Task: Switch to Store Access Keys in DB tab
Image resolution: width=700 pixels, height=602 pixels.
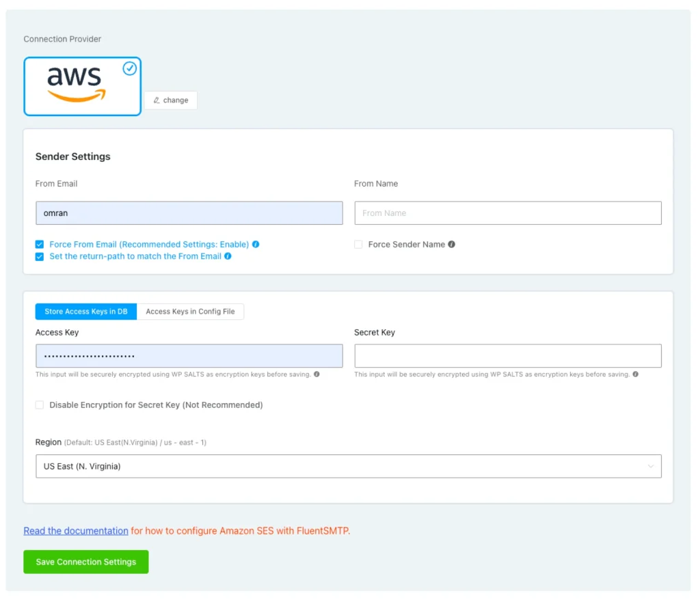Action: tap(86, 312)
